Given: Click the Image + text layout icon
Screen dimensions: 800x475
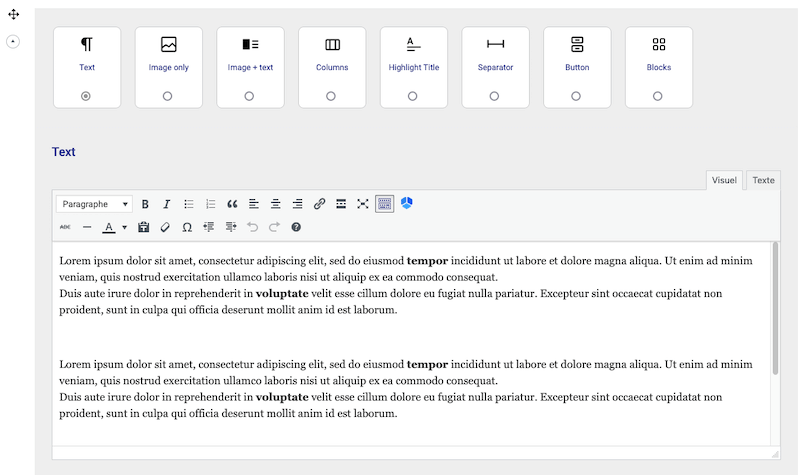Looking at the screenshot, I should point(250,44).
